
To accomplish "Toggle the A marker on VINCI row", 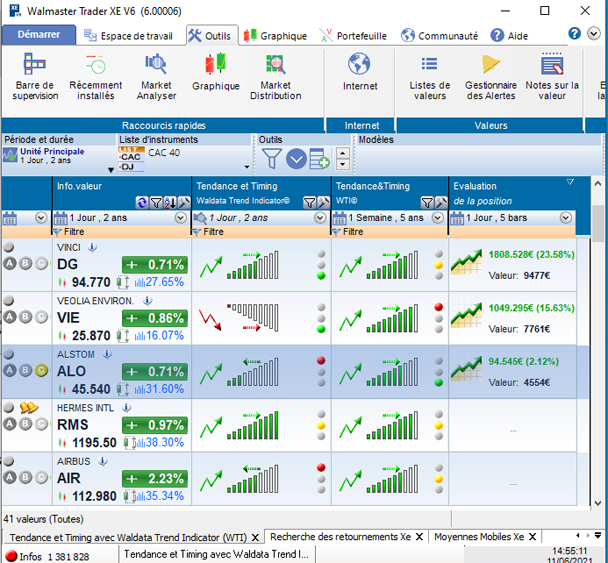I will [10, 264].
